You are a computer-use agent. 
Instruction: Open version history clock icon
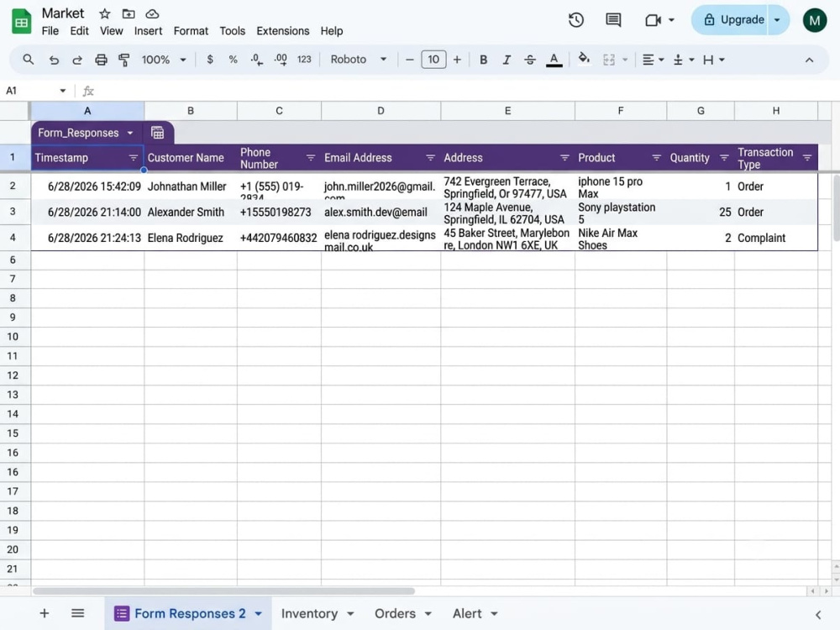(x=576, y=20)
